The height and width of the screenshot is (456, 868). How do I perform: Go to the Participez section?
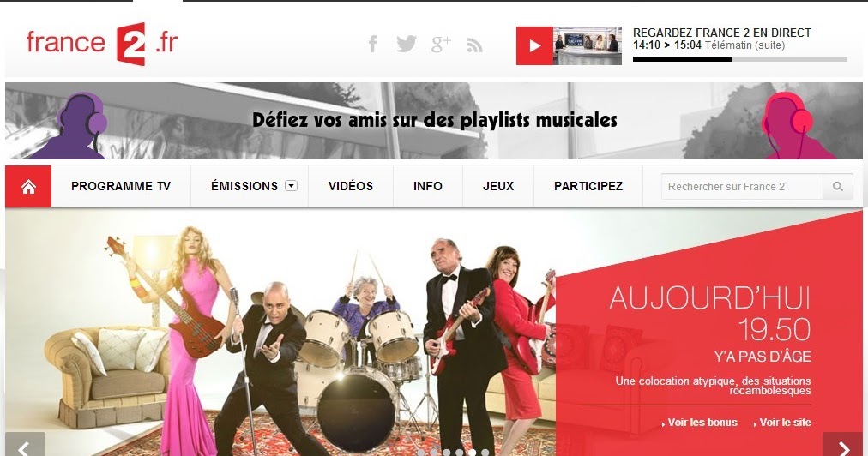click(588, 187)
